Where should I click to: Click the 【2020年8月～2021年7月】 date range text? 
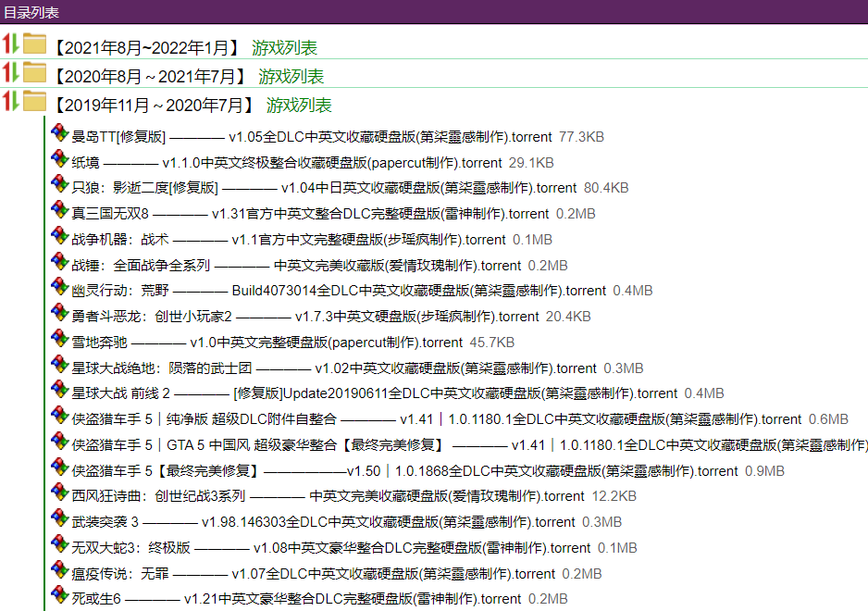(150, 77)
